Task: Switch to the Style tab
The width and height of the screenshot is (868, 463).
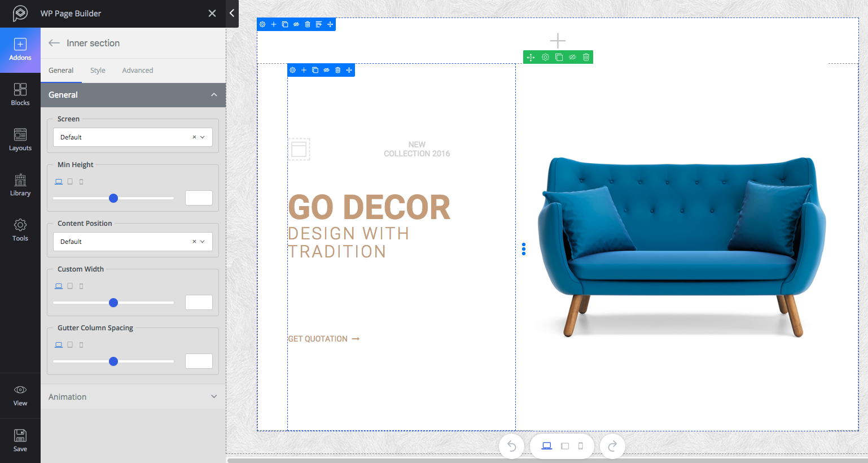Action: pyautogui.click(x=98, y=71)
